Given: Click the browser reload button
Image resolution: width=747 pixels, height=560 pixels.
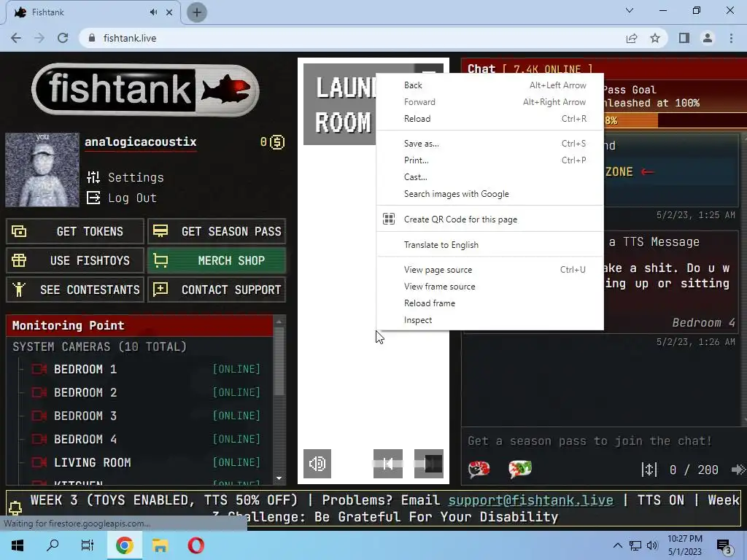Looking at the screenshot, I should tap(63, 38).
